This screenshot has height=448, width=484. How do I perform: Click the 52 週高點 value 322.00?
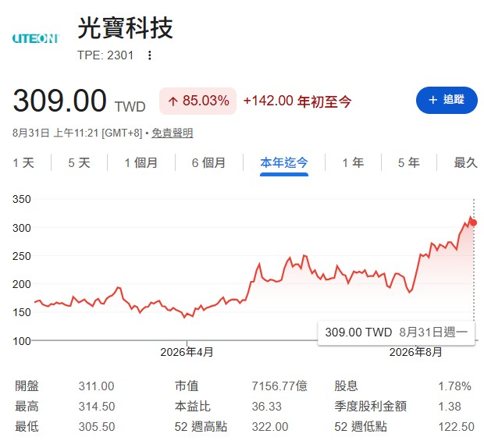point(270,427)
